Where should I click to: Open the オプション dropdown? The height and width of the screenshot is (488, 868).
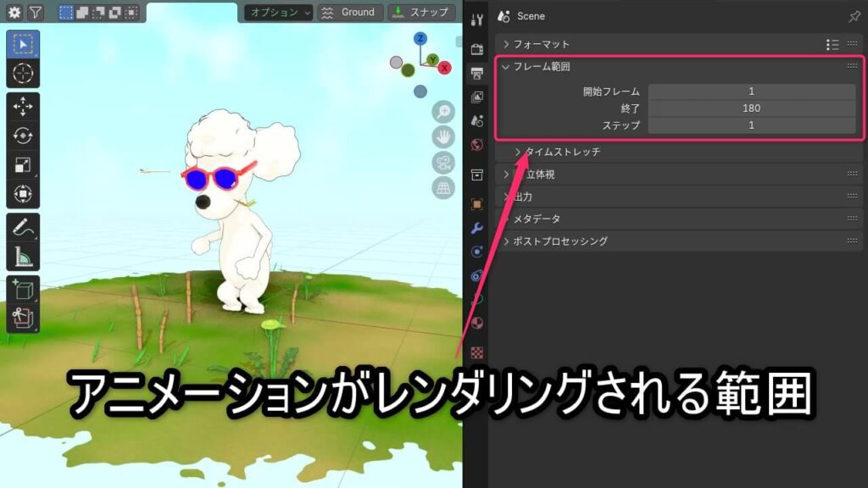point(279,12)
